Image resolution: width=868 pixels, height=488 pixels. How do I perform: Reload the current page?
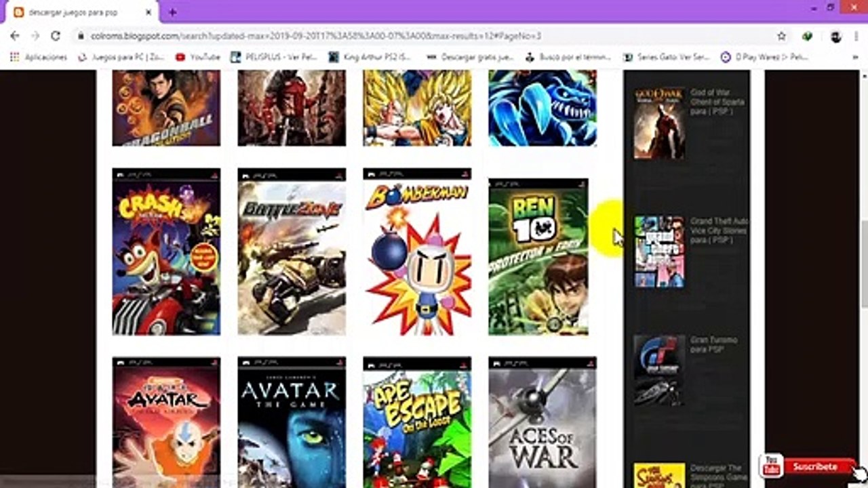(x=56, y=36)
